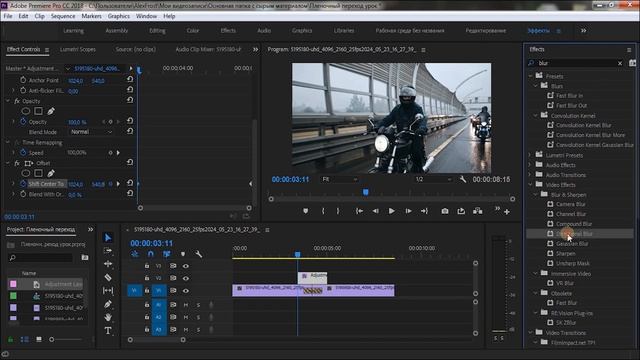
Task: Select Unsharp Mask effect
Action: tap(573, 263)
